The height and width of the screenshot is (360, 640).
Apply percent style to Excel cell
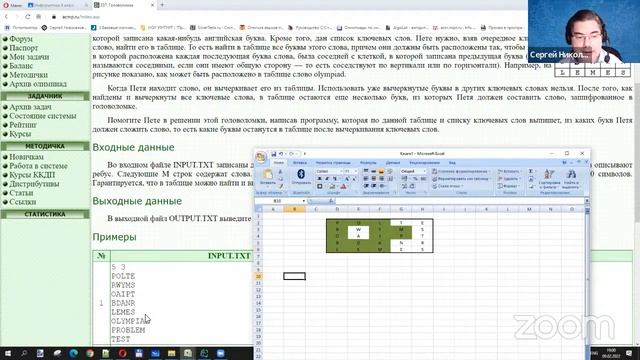point(415,179)
